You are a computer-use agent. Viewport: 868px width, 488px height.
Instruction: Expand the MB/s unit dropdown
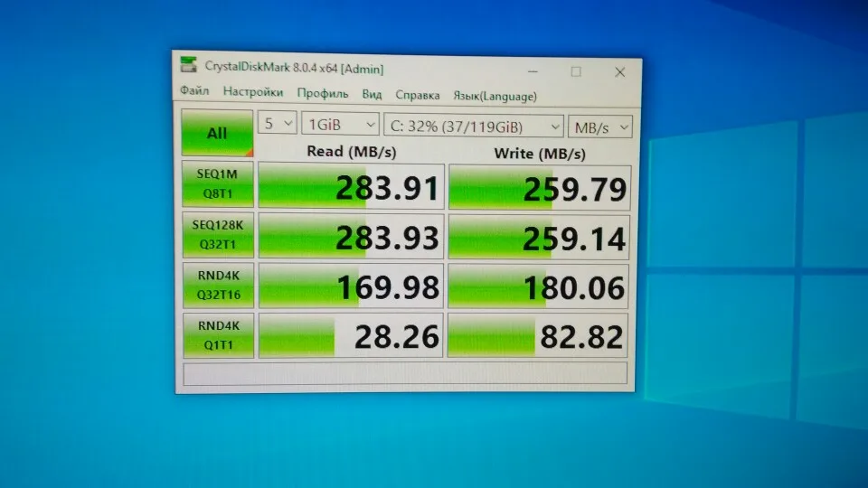click(x=600, y=127)
